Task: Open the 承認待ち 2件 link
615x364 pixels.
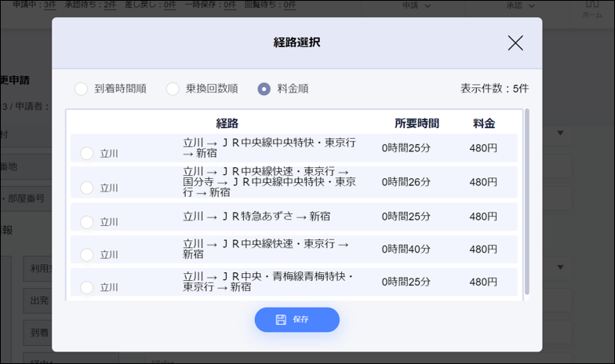Action: pos(112,5)
